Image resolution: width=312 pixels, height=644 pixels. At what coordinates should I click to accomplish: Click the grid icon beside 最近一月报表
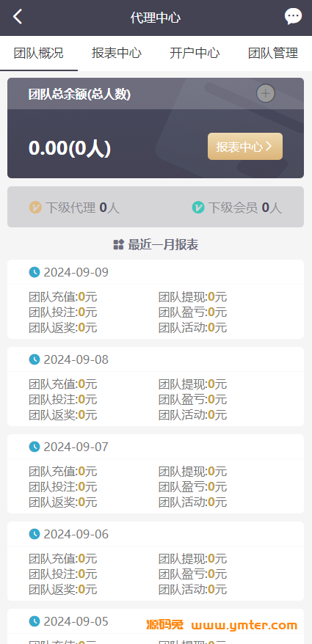tap(118, 245)
